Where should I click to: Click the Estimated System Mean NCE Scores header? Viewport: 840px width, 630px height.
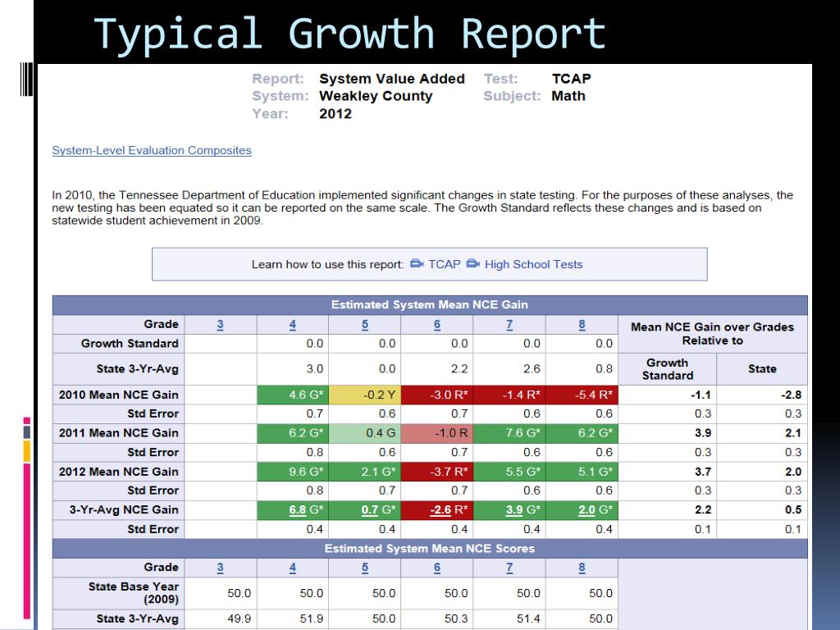point(430,549)
